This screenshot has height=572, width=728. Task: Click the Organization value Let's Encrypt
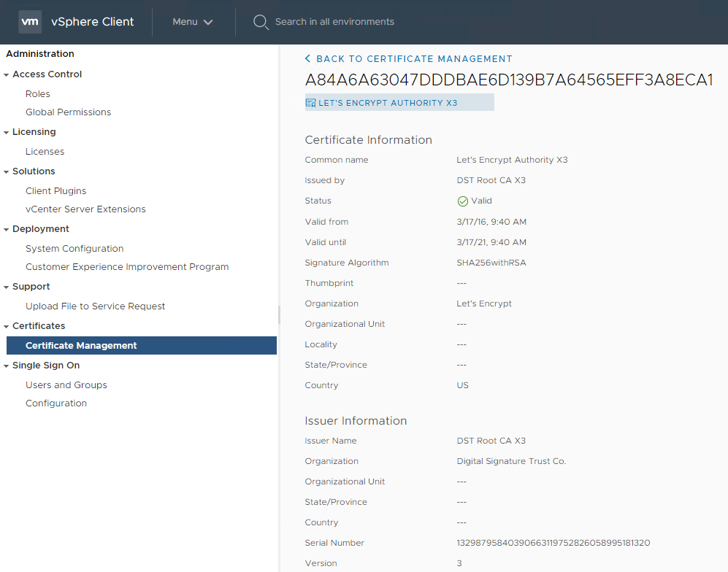(484, 304)
